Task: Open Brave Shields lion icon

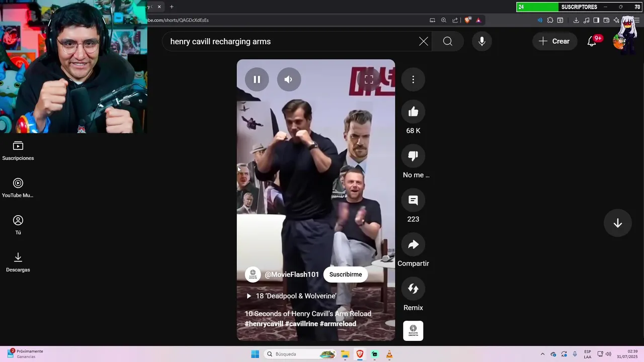Action: (x=468, y=20)
